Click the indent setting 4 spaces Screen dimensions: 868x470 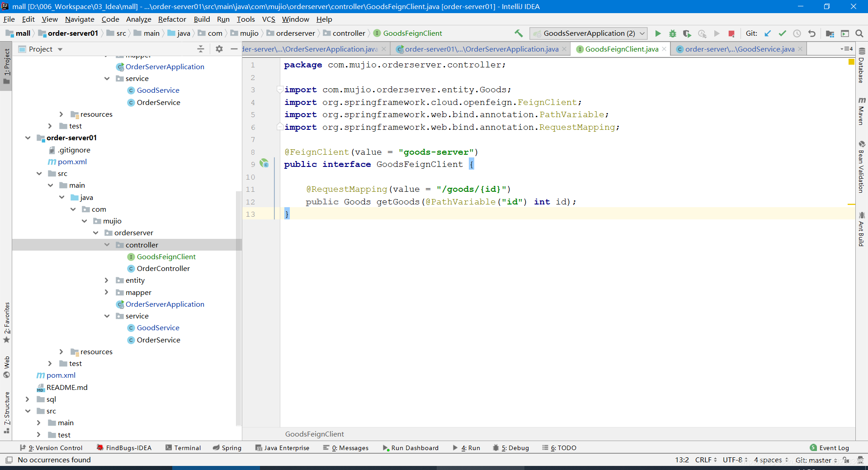click(771, 460)
